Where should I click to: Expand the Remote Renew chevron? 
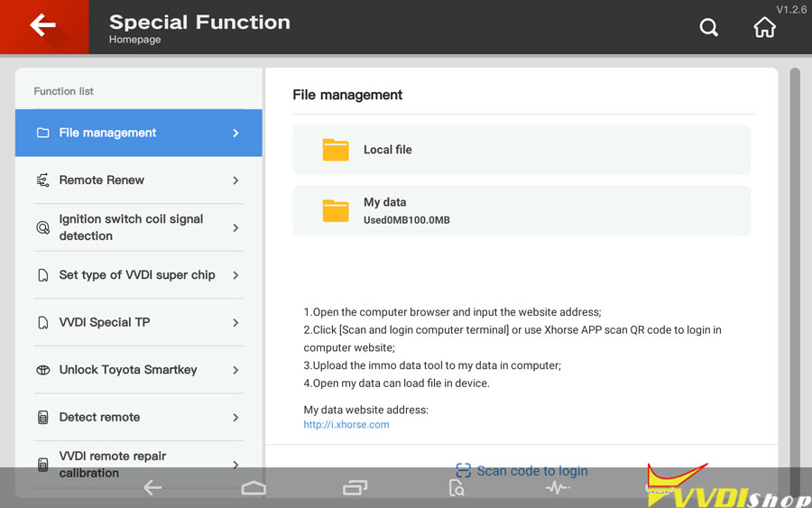click(235, 180)
